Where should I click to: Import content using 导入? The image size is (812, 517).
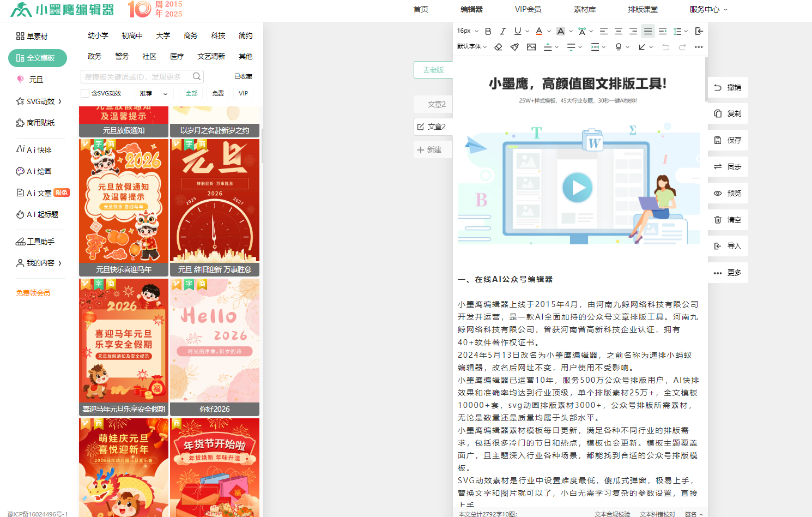[728, 246]
